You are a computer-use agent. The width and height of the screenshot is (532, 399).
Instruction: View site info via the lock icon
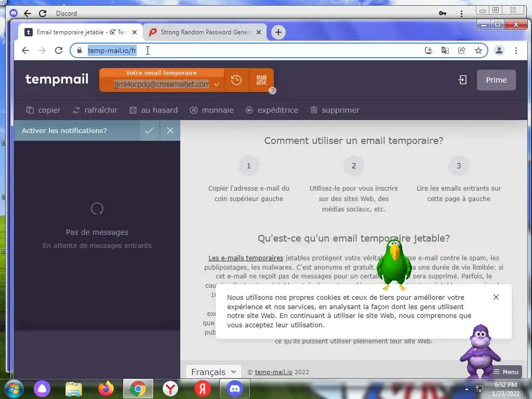point(79,50)
